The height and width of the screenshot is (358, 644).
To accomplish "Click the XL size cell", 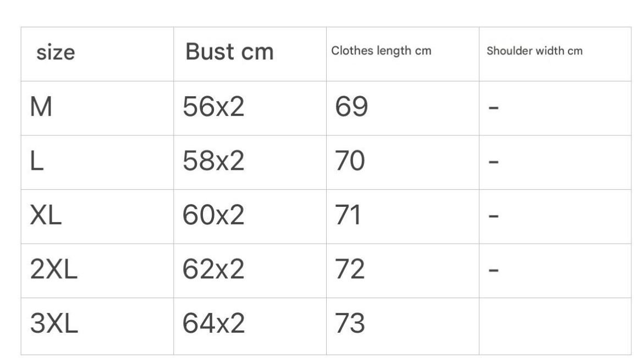I will click(46, 217).
